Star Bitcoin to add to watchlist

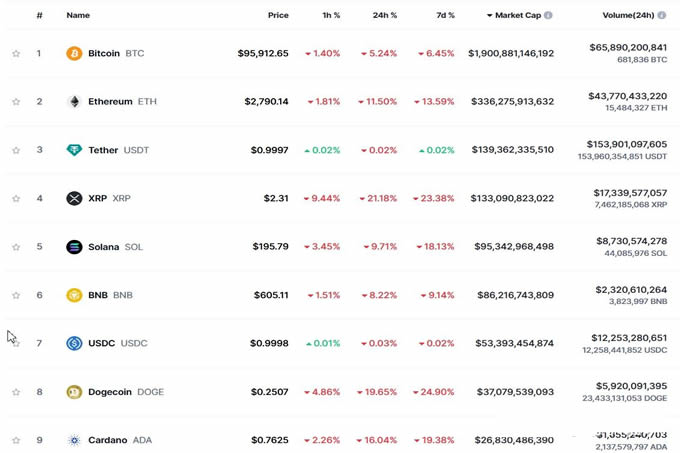[16, 53]
